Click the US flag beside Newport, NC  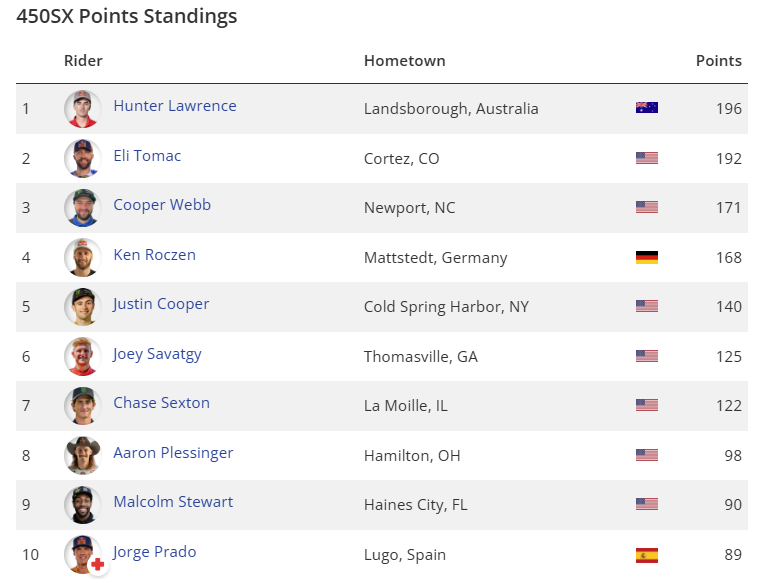tap(646, 207)
